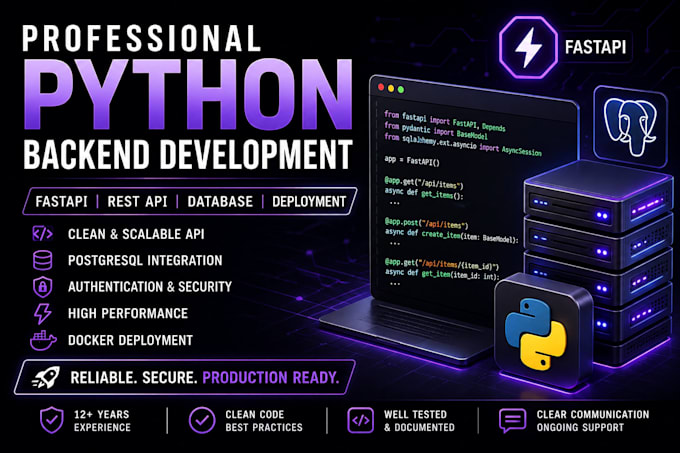This screenshot has width=680, height=453.
Task: Click the 'async def get_item(item_id: int)' line
Action: [x=442, y=274]
